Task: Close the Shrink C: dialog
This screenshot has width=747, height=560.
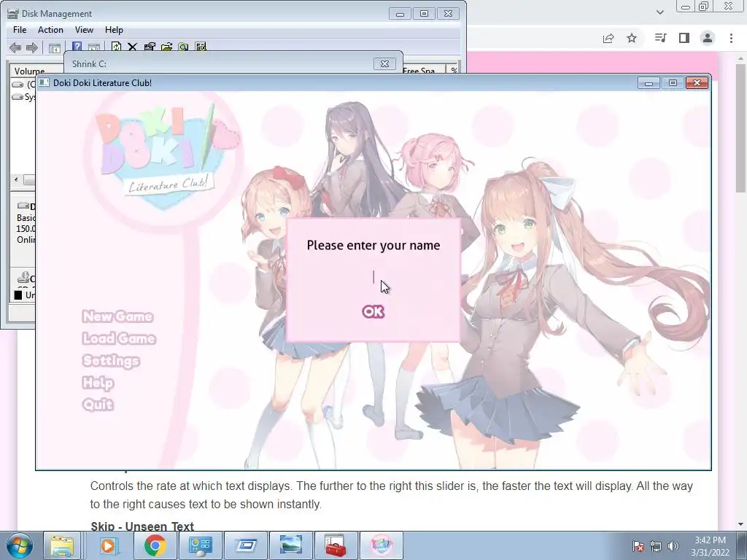Action: coord(384,63)
